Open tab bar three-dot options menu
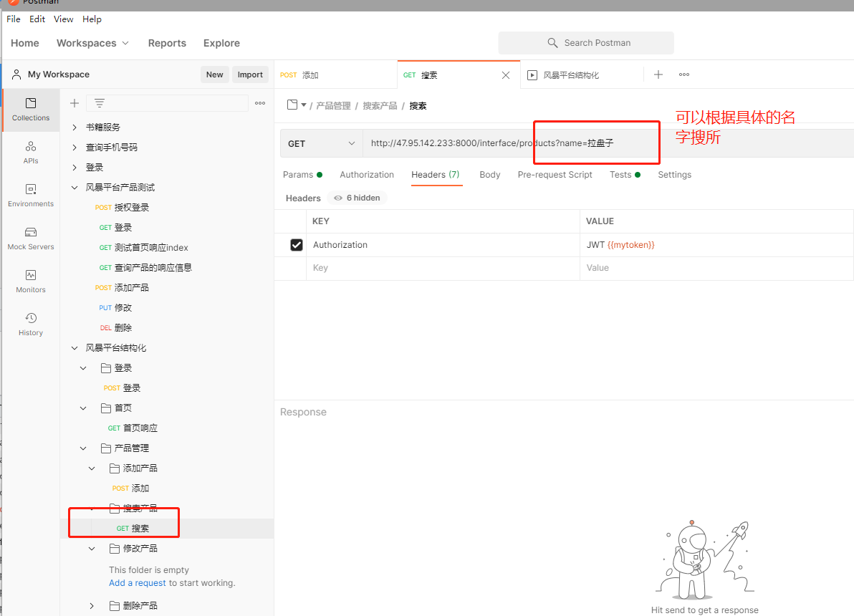 pos(684,74)
